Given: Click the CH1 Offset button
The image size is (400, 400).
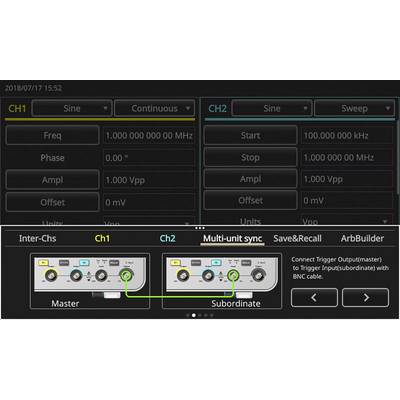Looking at the screenshot, I should pyautogui.click(x=52, y=202).
